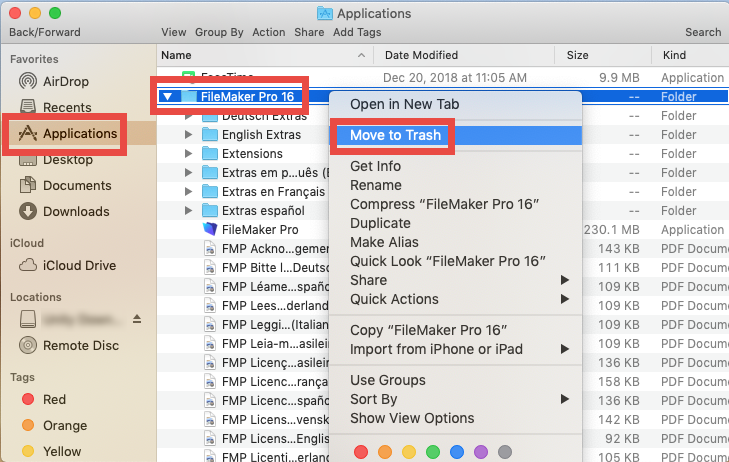Click the Share toolbar button
The width and height of the screenshot is (729, 462).
309,32
